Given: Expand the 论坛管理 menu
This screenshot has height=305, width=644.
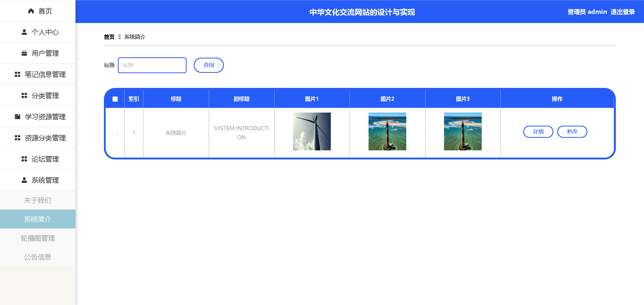Looking at the screenshot, I should 45,159.
